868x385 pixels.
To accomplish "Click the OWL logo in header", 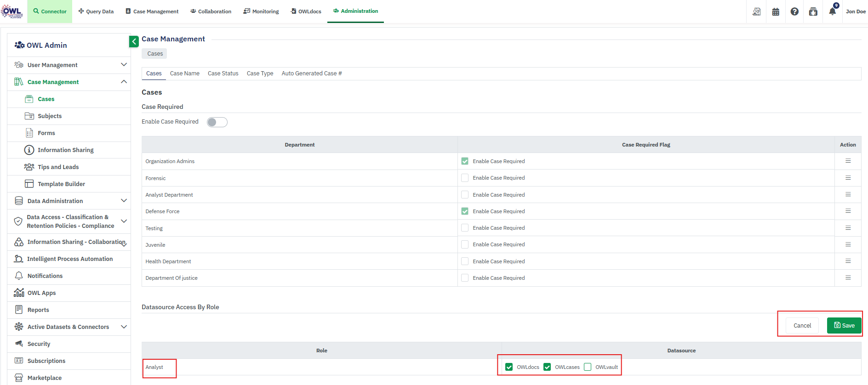I will [12, 11].
